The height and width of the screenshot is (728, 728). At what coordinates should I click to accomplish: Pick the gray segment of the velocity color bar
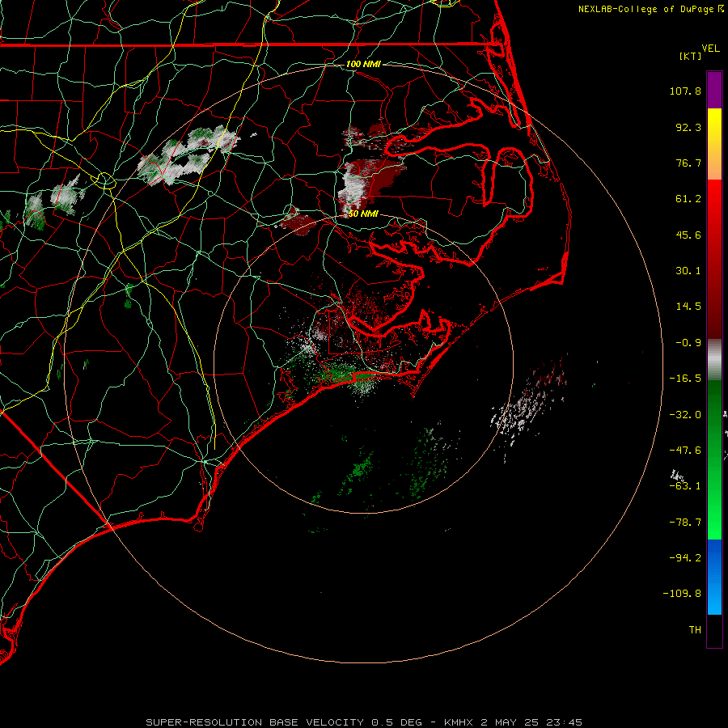click(714, 360)
